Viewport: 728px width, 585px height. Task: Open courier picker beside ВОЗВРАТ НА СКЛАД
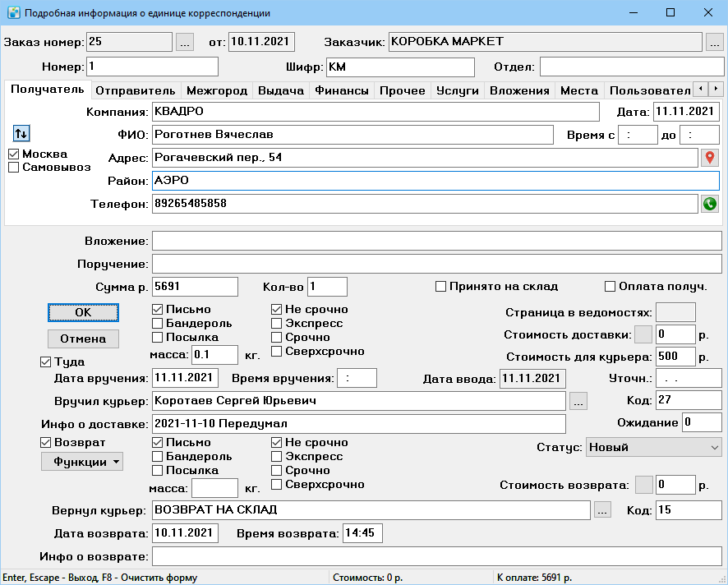[x=602, y=510]
